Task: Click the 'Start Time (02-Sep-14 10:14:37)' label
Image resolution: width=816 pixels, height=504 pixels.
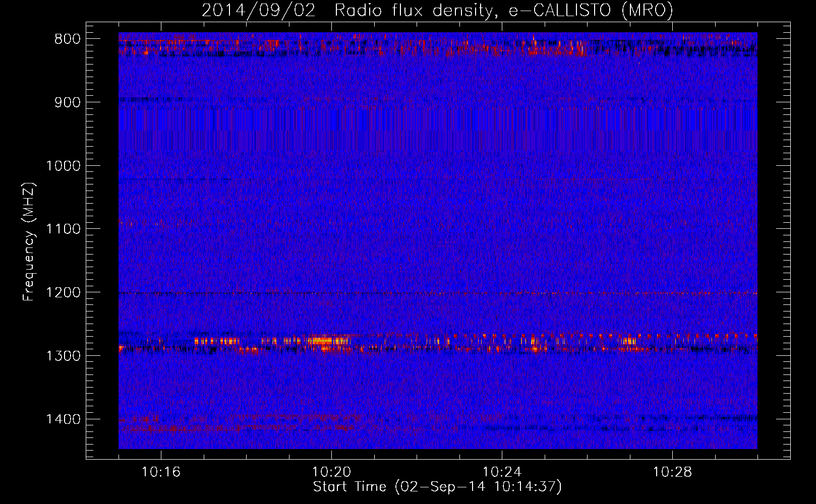Action: tap(437, 487)
